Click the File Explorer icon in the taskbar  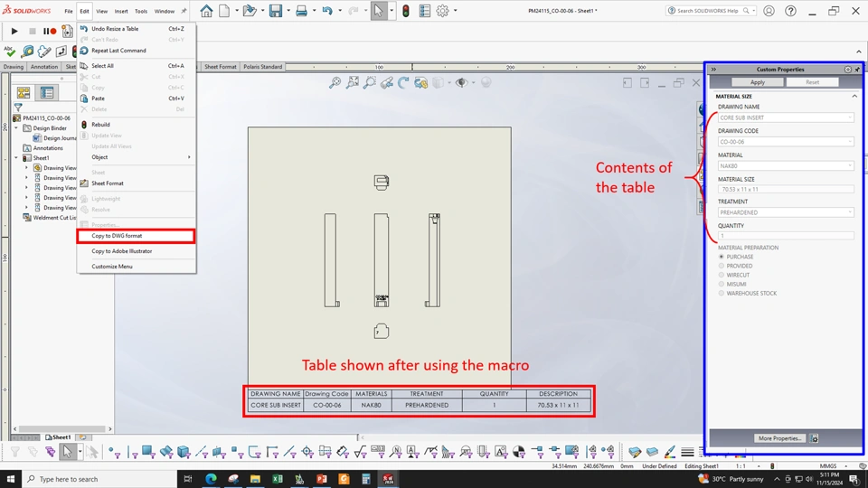pos(255,479)
